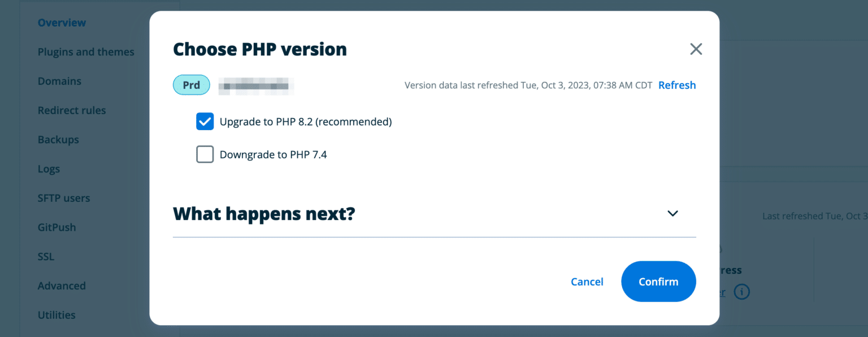868x337 pixels.
Task: Navigate to Redirect rules
Action: 72,110
